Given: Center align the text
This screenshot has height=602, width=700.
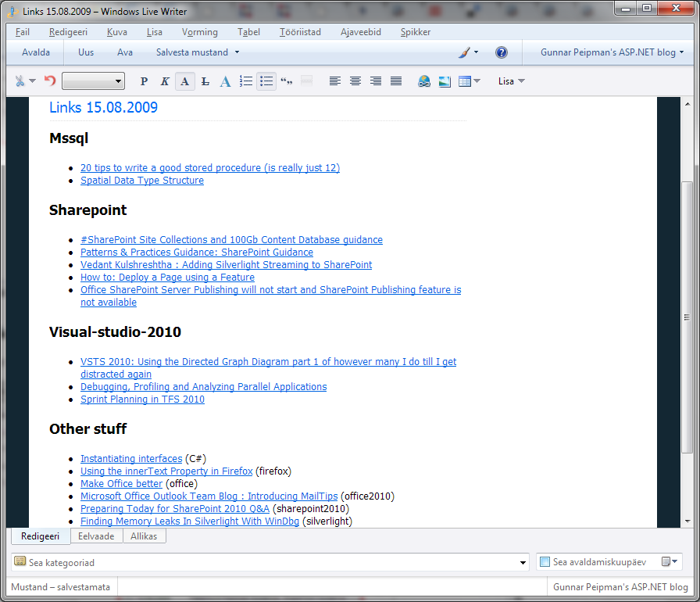Looking at the screenshot, I should (x=355, y=81).
